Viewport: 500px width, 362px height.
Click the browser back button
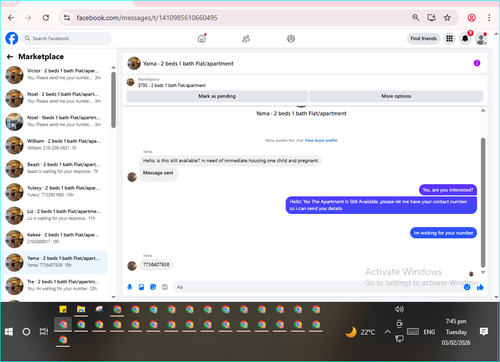[11, 18]
